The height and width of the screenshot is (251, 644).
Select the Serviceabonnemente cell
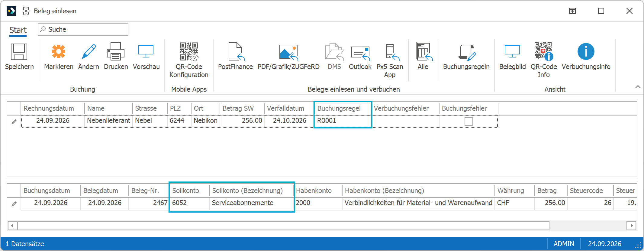[x=251, y=203]
